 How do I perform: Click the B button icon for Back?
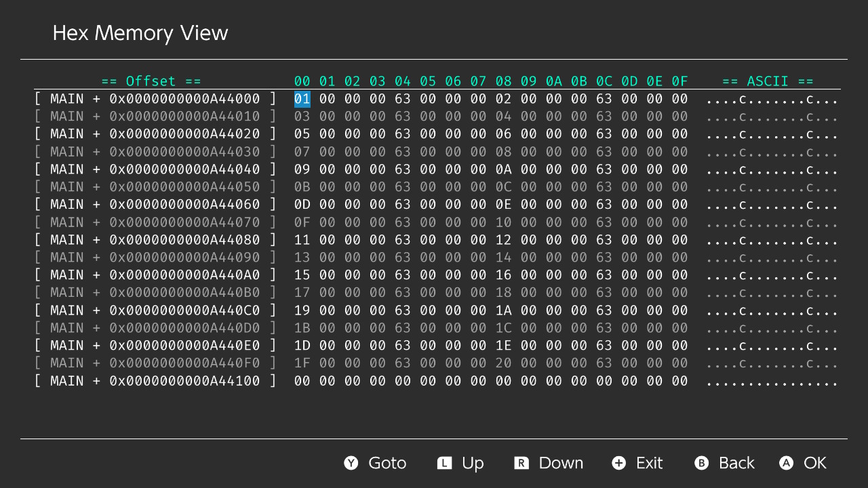coord(702,463)
